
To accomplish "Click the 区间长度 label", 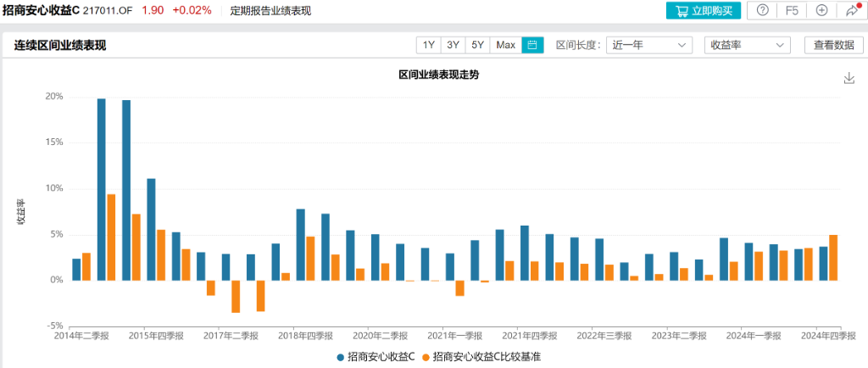I will 578,46.
